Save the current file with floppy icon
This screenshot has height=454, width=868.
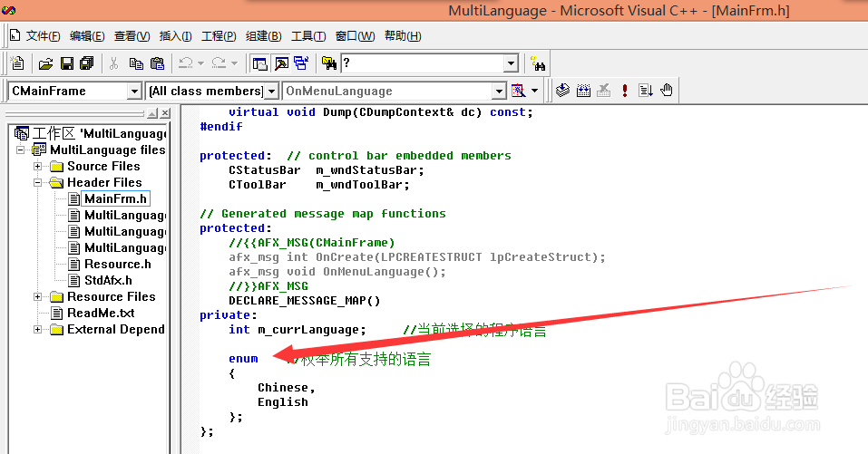tap(67, 63)
